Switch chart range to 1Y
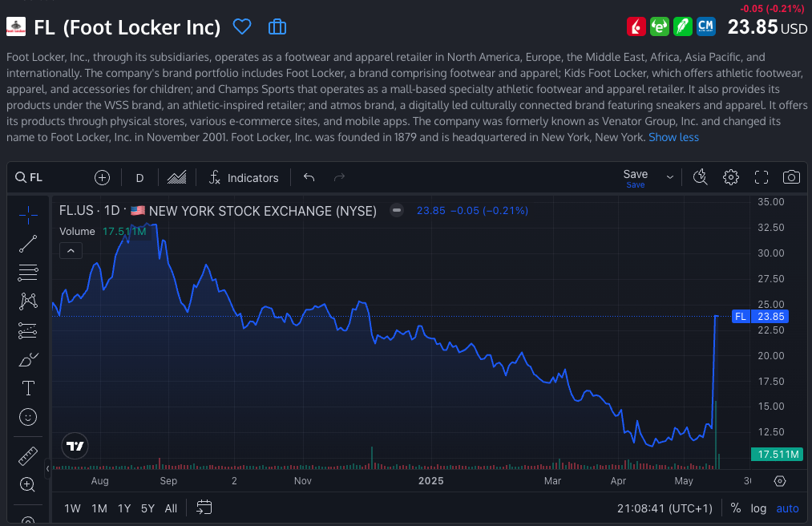 point(124,508)
